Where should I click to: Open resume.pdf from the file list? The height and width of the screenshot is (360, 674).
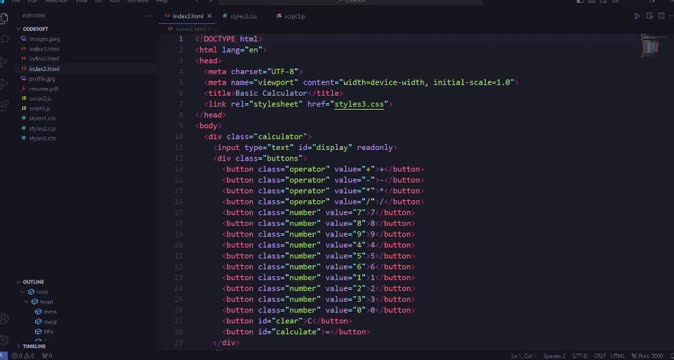43,89
